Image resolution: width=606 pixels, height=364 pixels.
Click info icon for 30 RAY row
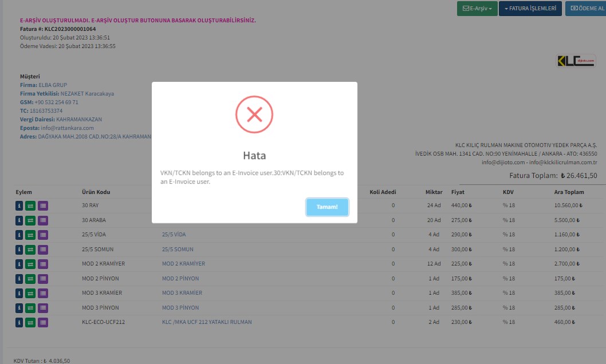[x=19, y=205]
